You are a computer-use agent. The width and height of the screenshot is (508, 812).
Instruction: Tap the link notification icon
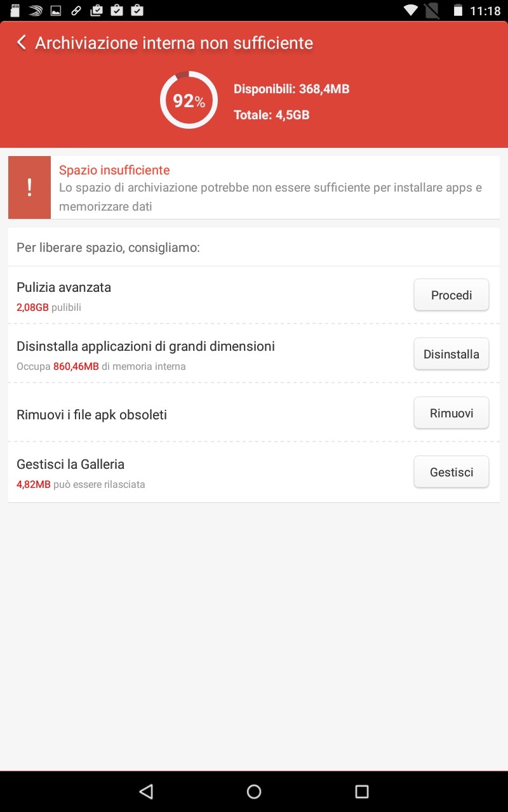coord(76,10)
